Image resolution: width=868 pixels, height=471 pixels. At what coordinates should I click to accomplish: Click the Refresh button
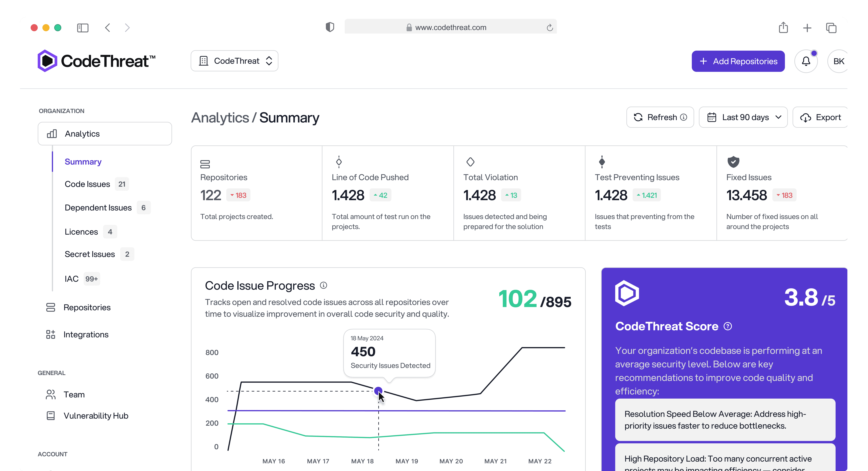660,117
